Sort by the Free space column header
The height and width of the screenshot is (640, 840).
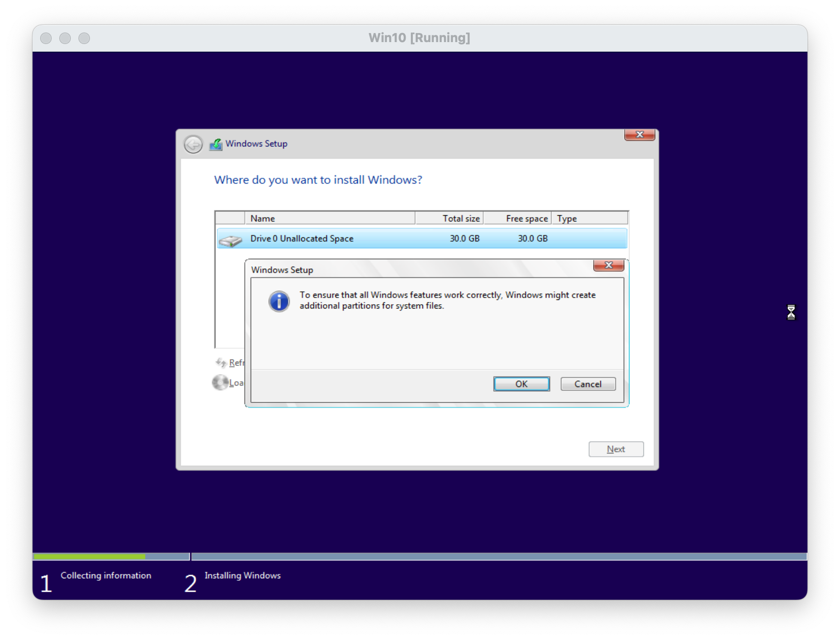(518, 219)
